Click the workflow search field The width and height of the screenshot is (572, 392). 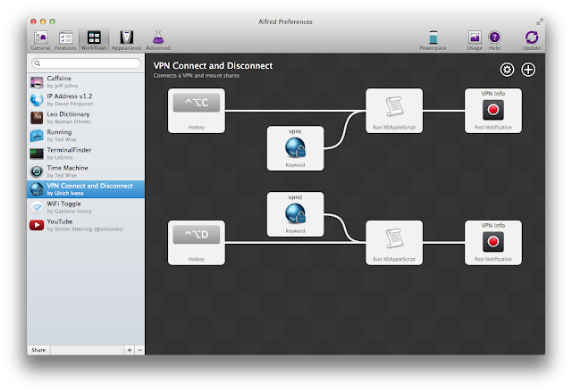[x=86, y=63]
